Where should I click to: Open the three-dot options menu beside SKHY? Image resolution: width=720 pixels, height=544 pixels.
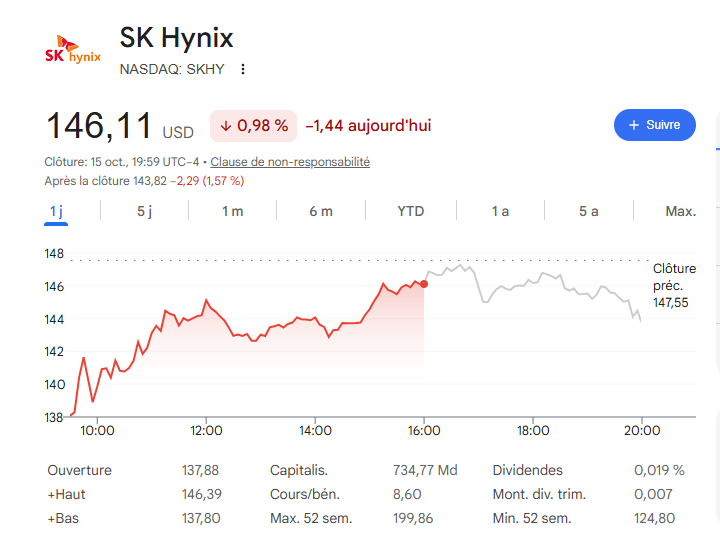(x=243, y=69)
